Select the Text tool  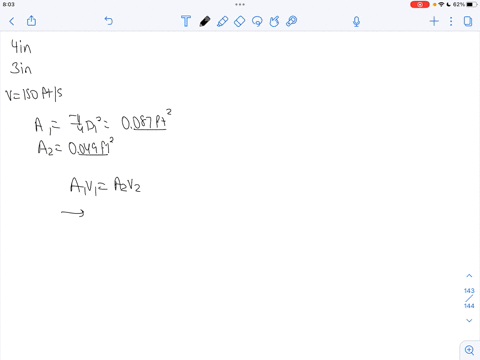186,21
